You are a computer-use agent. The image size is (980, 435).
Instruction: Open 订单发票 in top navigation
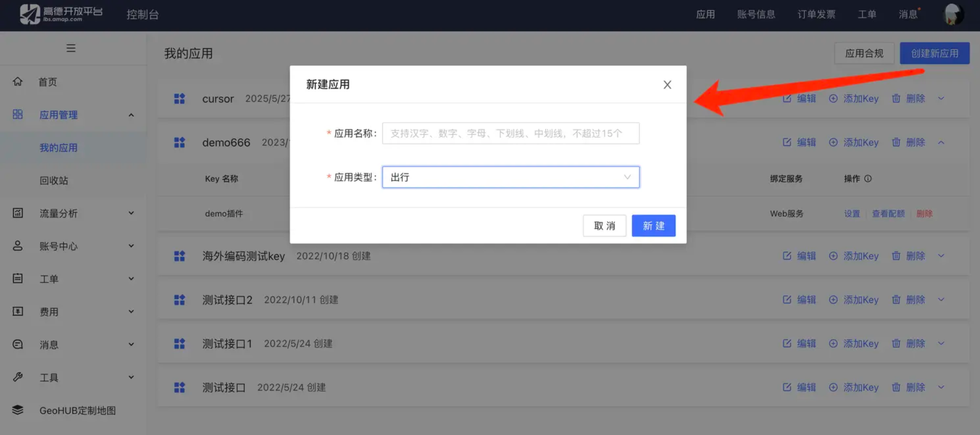click(817, 14)
